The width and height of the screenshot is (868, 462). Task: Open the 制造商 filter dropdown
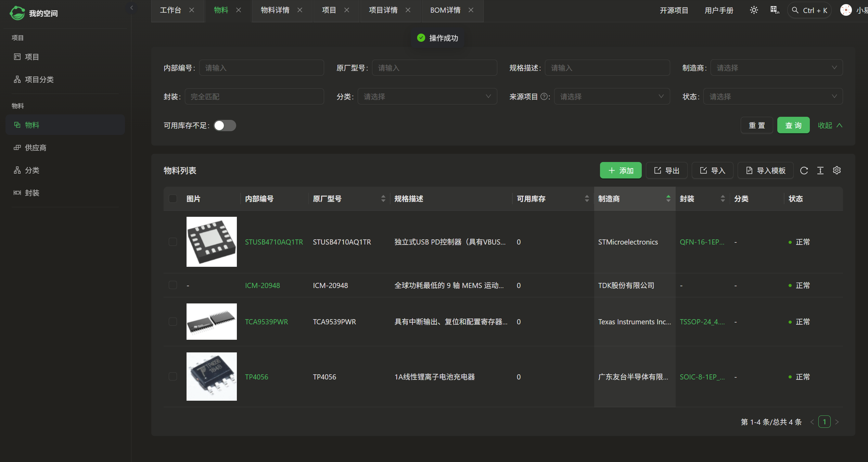click(776, 68)
